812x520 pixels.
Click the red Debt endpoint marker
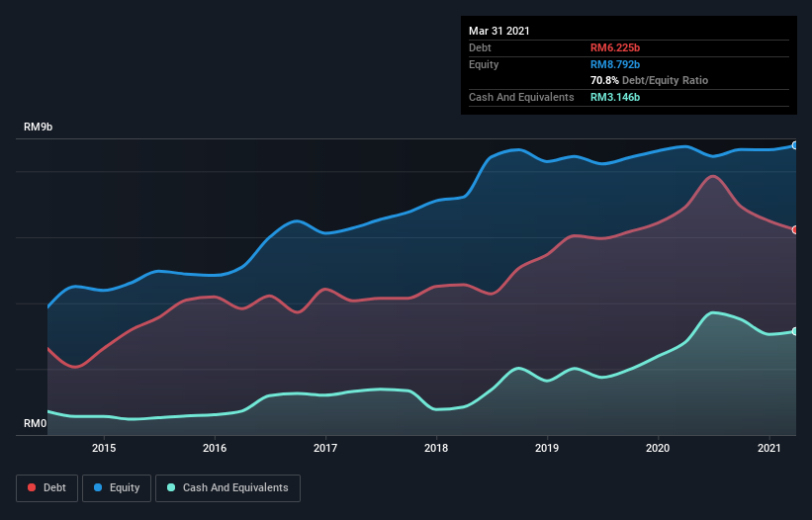click(795, 229)
